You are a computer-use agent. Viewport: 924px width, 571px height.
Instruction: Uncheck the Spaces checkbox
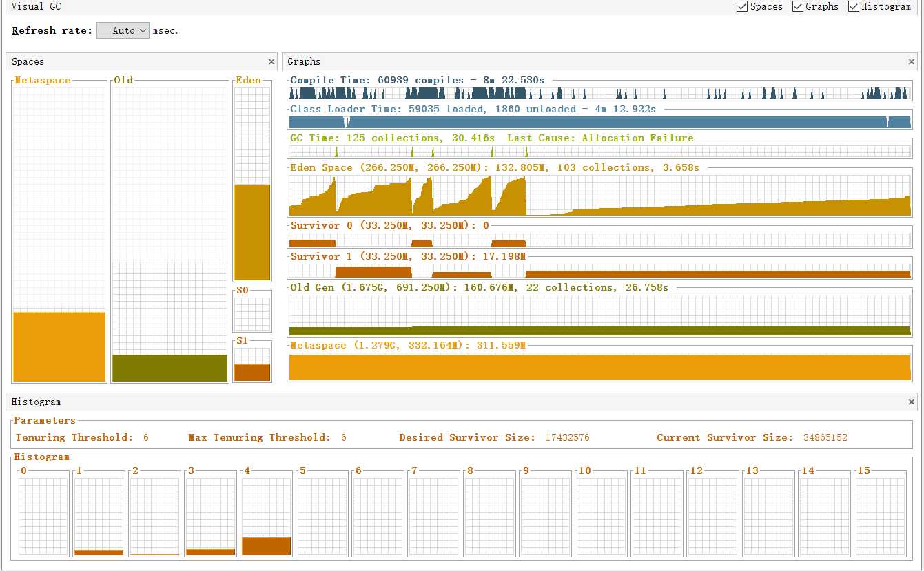point(742,6)
